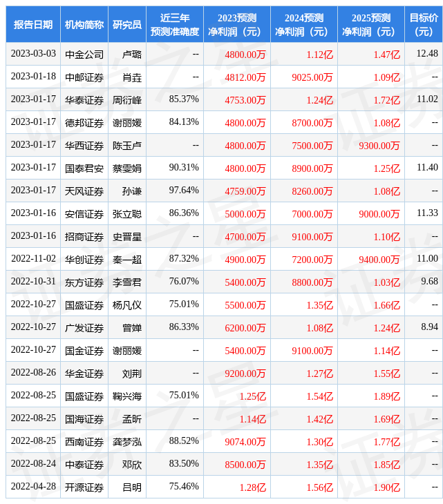443x504 pixels.
Task: Click the 2023预测净利润 column header
Action: (236, 25)
